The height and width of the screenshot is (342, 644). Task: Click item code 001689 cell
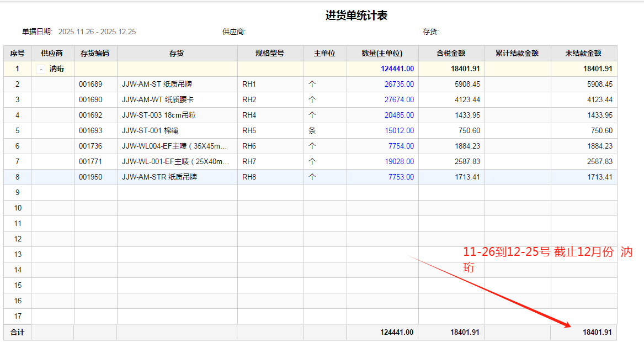pos(91,85)
